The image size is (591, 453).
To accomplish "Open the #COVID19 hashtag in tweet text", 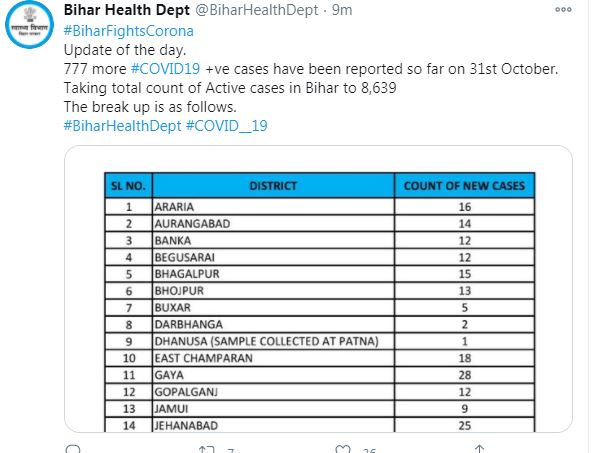I will (165, 69).
